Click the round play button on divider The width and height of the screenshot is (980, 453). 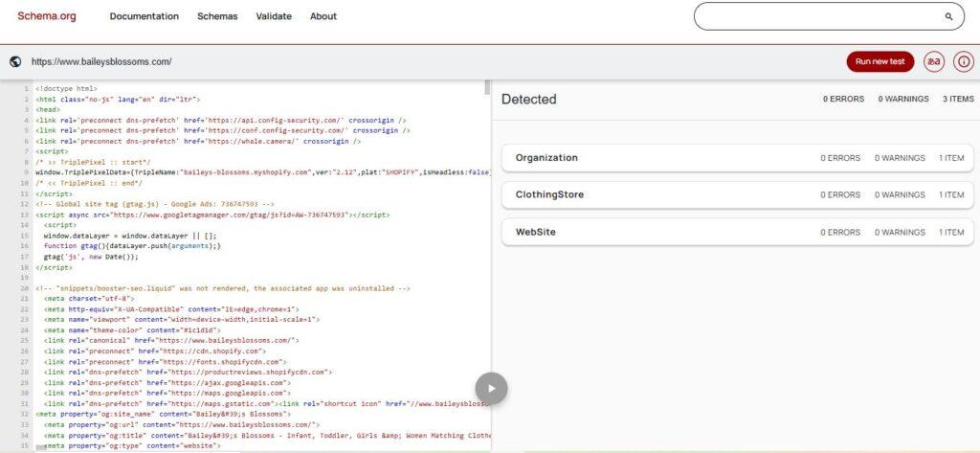coord(491,389)
